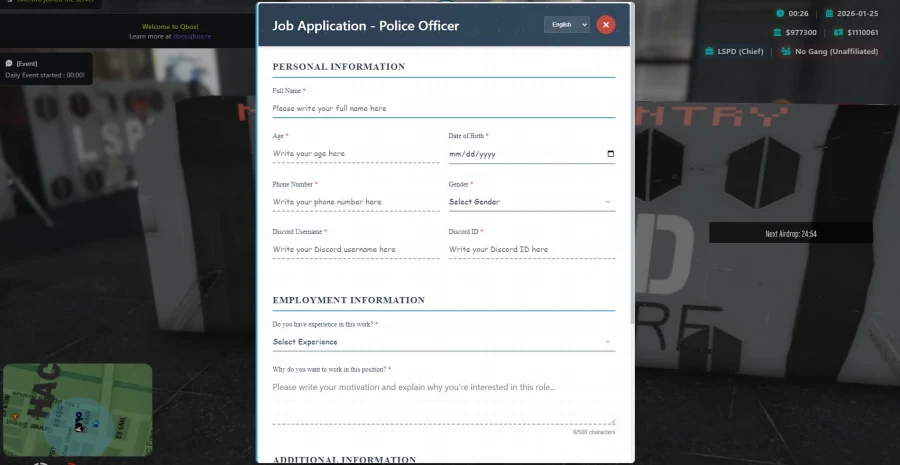Click the Date of Birth field
Image resolution: width=900 pixels, height=465 pixels.
click(532, 154)
